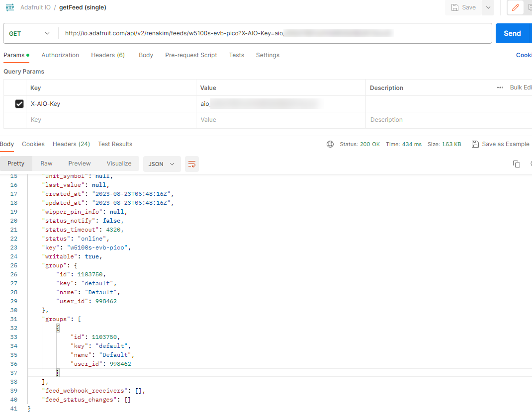Click the "feed_status_changes" line
Viewport: 532px width, 412px height.
pyautogui.click(x=86, y=400)
